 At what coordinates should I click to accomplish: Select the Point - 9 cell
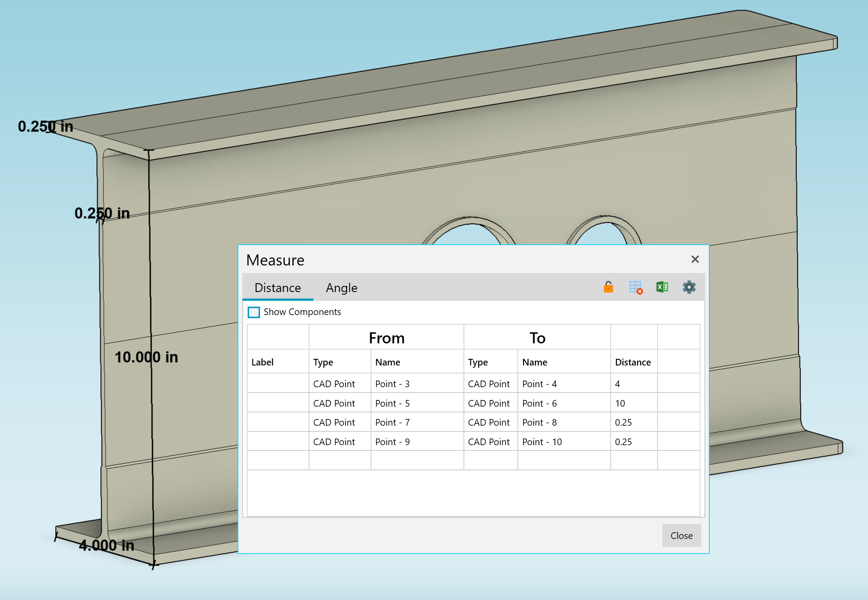click(x=417, y=442)
